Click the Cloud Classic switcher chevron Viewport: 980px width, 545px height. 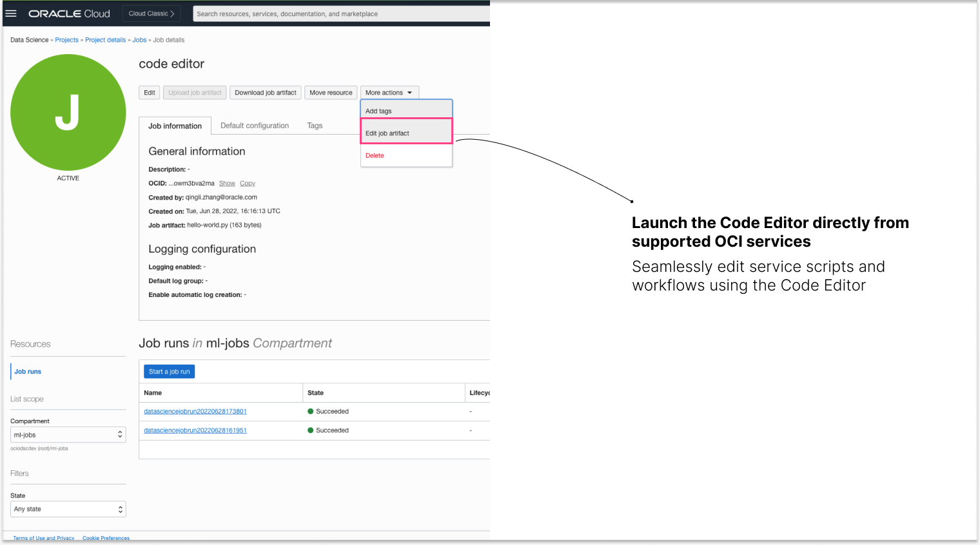pyautogui.click(x=171, y=13)
